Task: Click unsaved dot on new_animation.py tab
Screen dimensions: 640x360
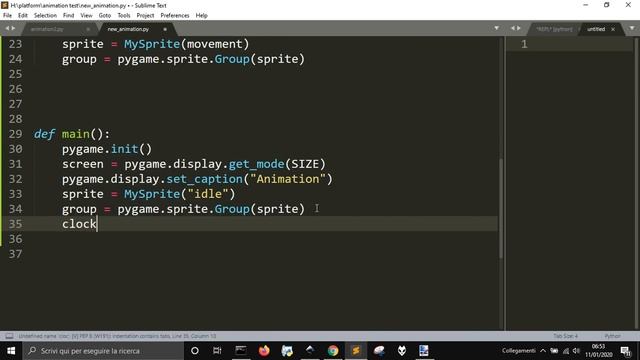Action: pyautogui.click(x=165, y=29)
